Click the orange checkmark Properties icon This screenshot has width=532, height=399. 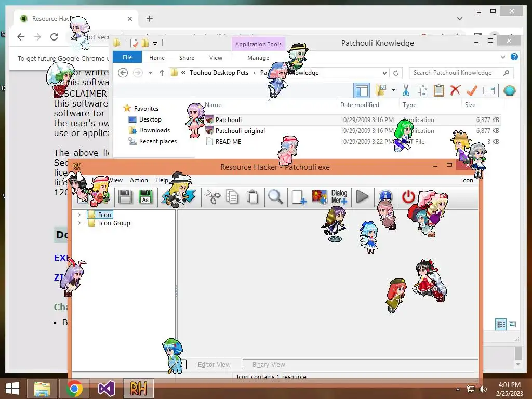click(472, 90)
